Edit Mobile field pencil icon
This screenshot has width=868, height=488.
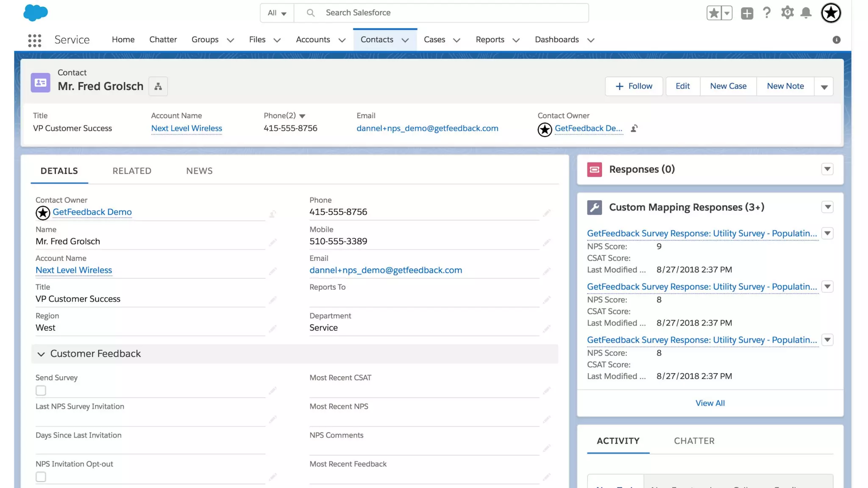547,242
